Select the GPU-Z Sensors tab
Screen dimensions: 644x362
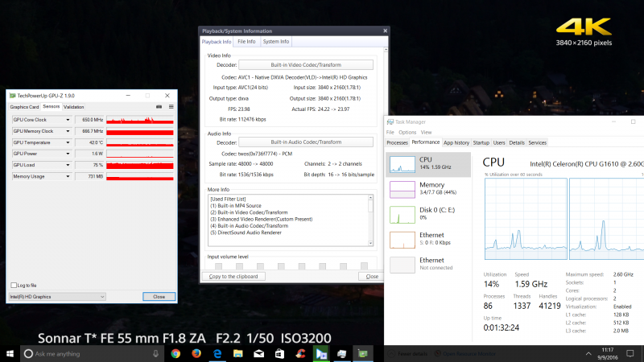pos(52,107)
